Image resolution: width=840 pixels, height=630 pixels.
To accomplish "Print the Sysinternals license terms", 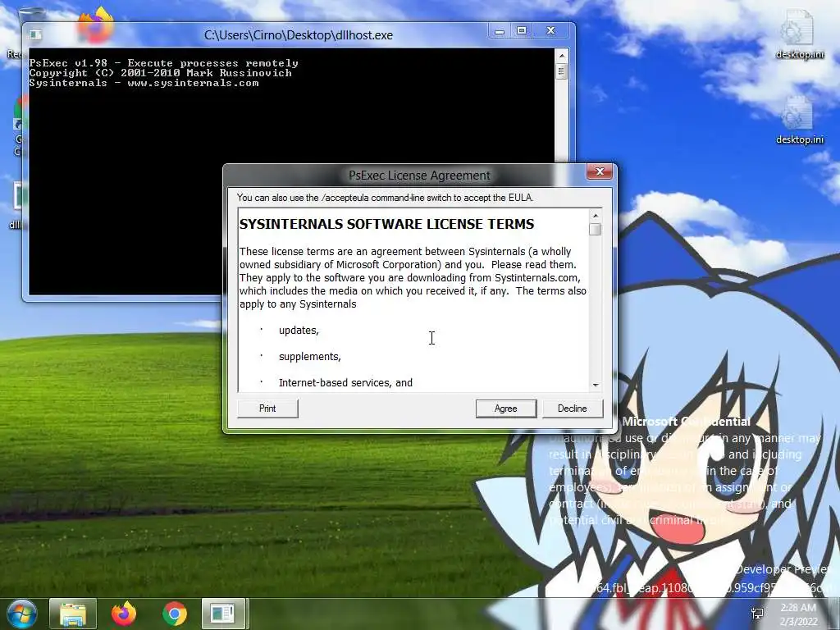I will (x=267, y=409).
